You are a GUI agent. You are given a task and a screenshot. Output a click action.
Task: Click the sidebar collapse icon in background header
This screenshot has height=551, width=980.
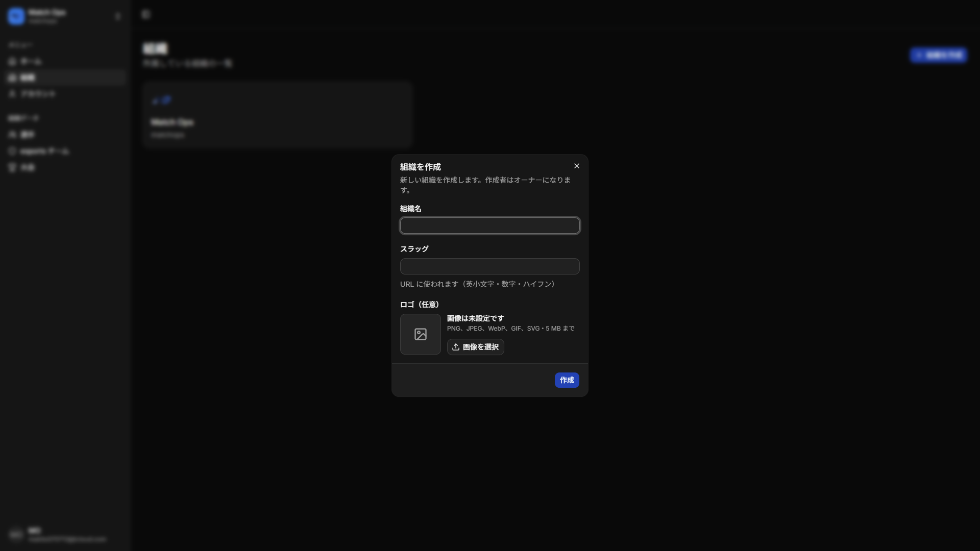tap(146, 14)
